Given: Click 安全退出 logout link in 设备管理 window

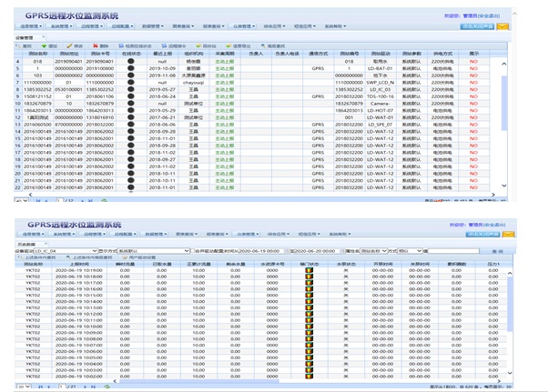Looking at the screenshot, I should pos(489,16).
